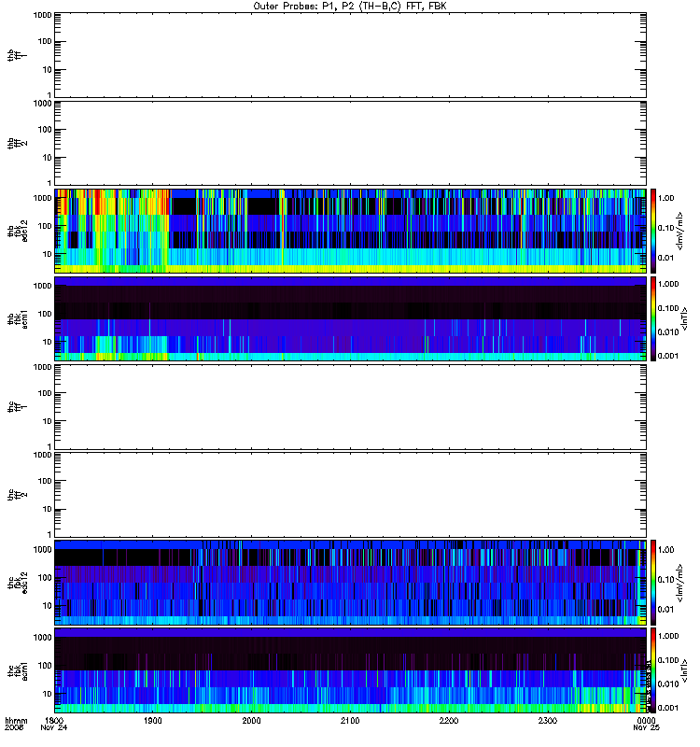Click the 0.10 value on thc edc12 color bar
The height and width of the screenshot is (747, 700).
tap(665, 579)
